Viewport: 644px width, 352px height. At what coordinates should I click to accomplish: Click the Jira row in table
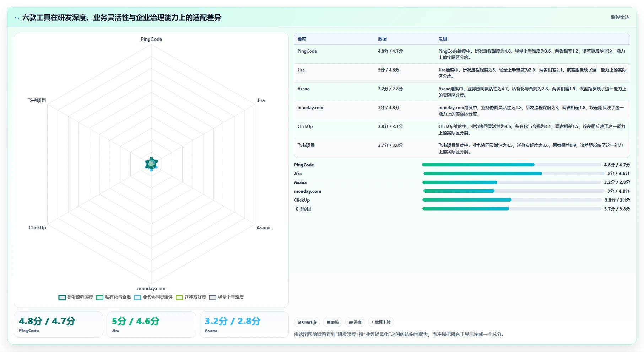(462, 73)
